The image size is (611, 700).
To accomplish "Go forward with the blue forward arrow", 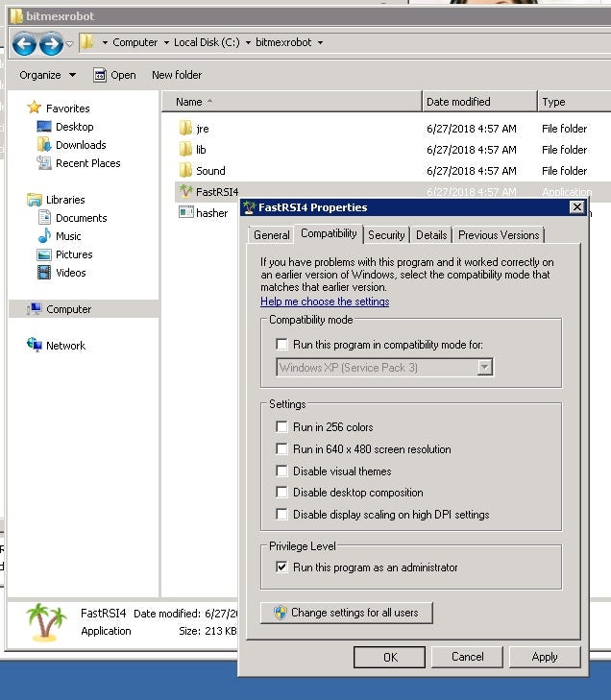I will pos(51,44).
